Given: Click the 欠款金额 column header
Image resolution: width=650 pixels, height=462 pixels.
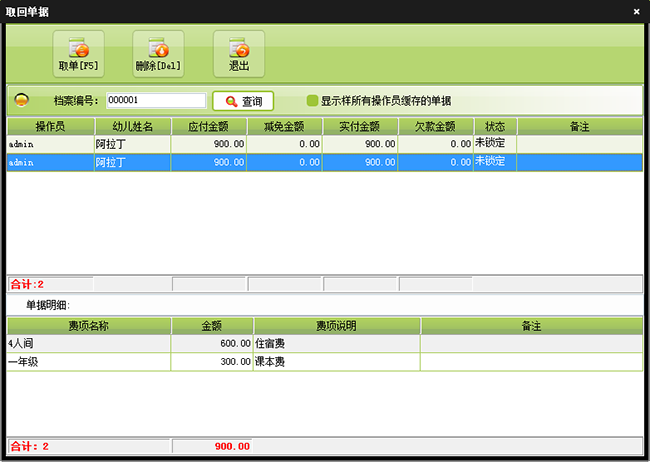Looking at the screenshot, I should (x=435, y=127).
